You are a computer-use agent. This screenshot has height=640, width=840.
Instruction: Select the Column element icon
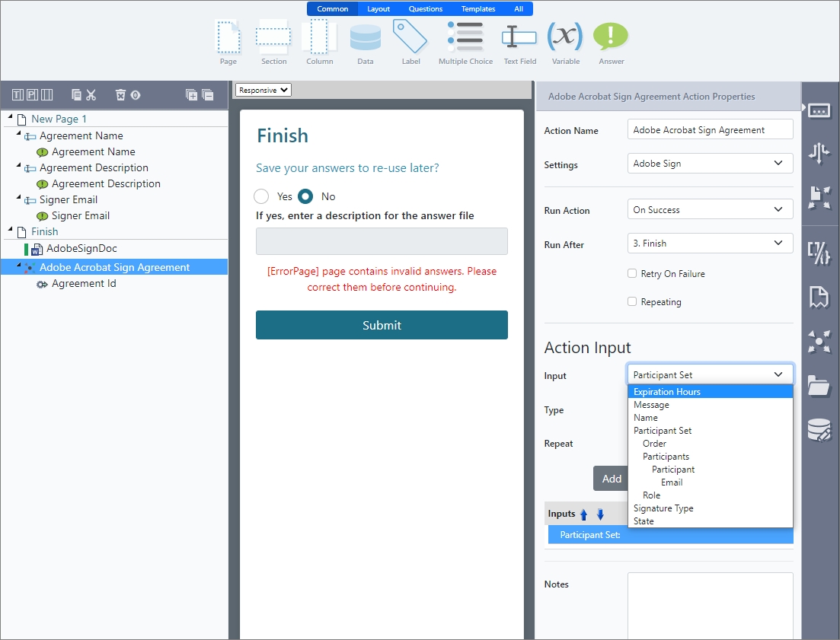319,37
